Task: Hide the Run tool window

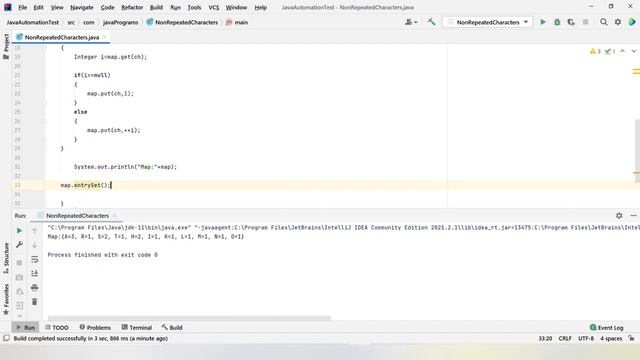Action: pyautogui.click(x=633, y=216)
